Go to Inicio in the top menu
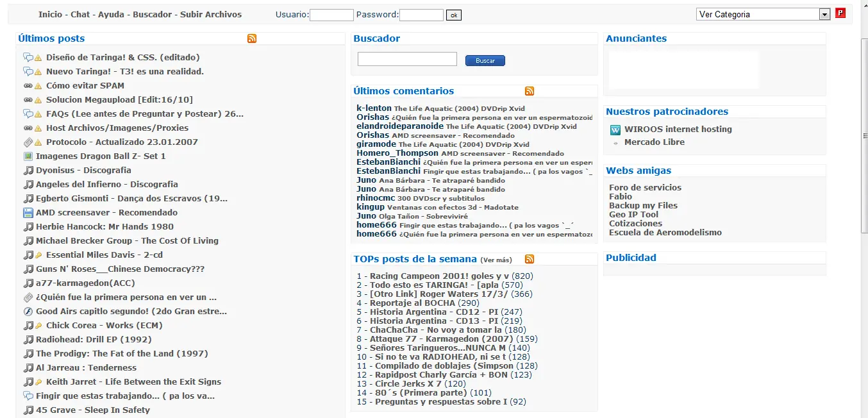The height and width of the screenshot is (418, 868). pyautogui.click(x=51, y=14)
